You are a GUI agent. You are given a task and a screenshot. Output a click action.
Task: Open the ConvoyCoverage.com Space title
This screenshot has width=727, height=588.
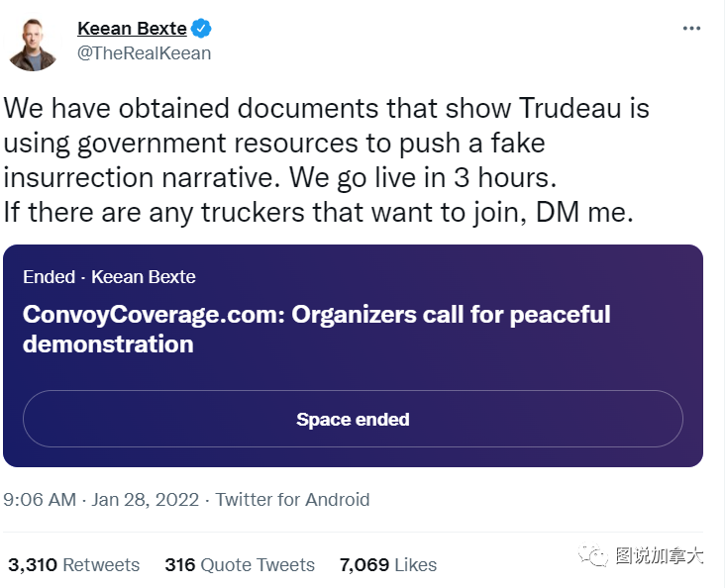click(x=317, y=329)
